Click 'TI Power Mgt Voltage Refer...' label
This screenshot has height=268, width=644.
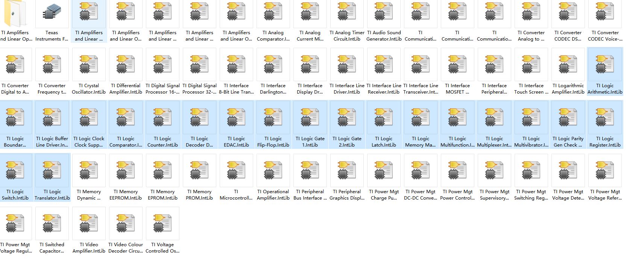point(605,195)
